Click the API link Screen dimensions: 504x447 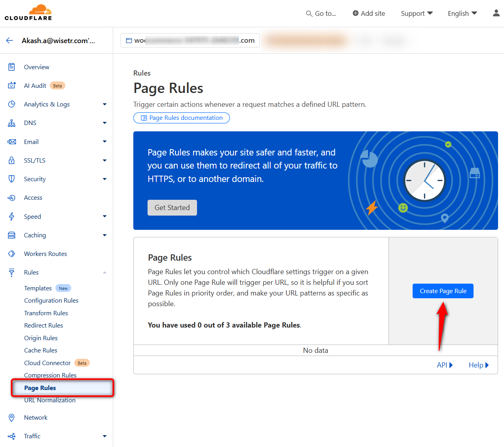tap(445, 365)
